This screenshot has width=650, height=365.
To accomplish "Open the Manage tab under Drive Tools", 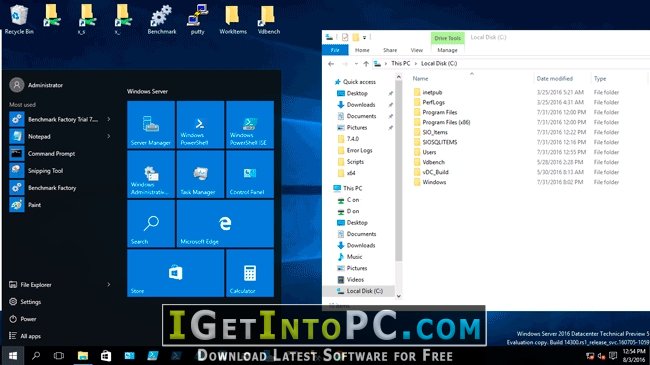I will coord(447,50).
